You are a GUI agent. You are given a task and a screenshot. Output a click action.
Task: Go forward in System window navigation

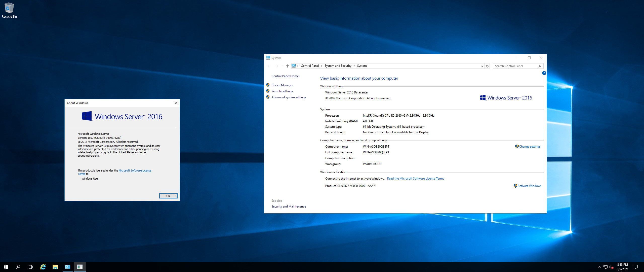[x=276, y=66]
